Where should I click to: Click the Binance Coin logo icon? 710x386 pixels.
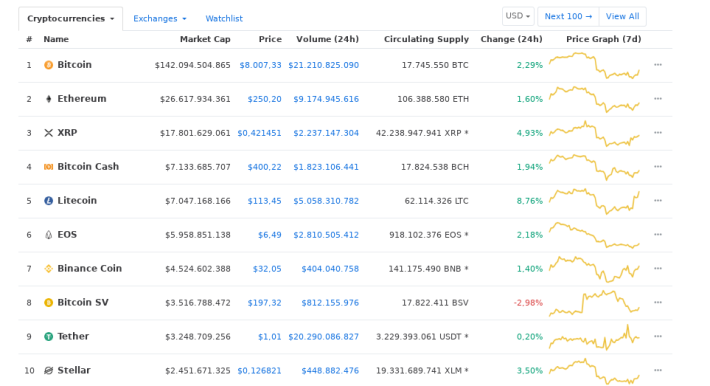[48, 269]
